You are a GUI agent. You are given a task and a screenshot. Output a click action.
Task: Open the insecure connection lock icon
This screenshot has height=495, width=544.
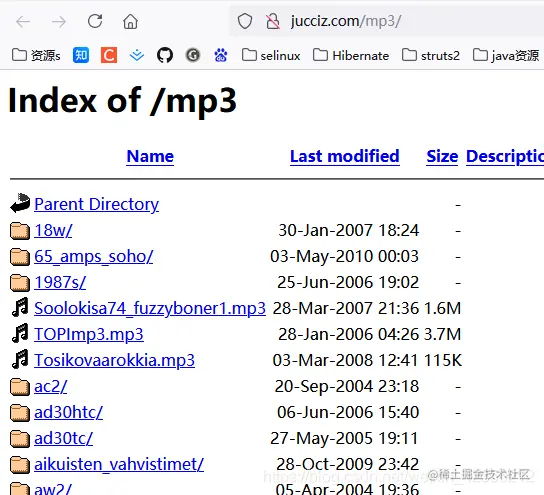273,21
